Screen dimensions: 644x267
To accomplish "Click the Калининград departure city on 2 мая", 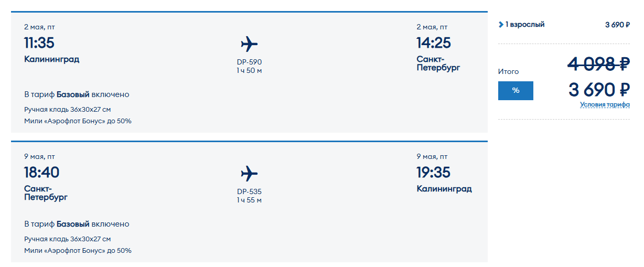I will point(52,59).
